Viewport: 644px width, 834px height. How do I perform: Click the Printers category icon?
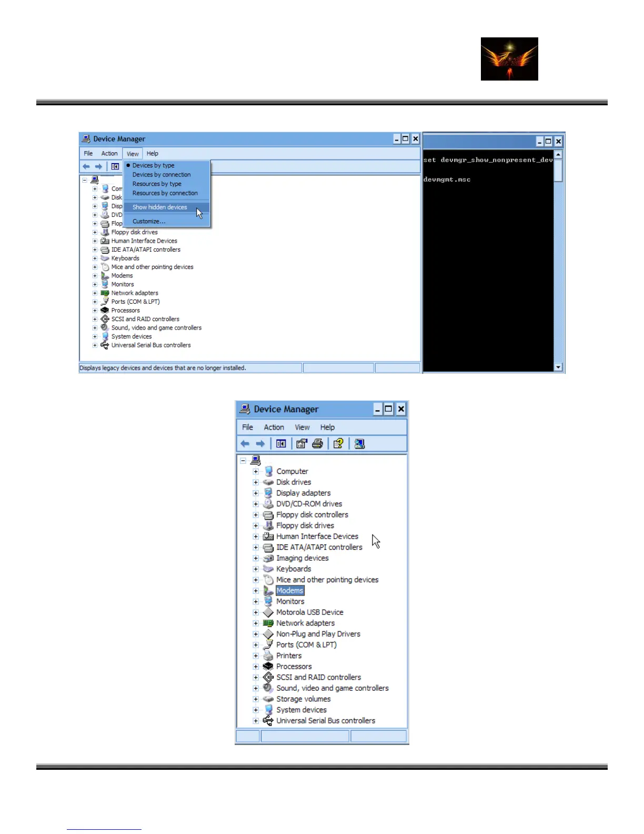[268, 656]
